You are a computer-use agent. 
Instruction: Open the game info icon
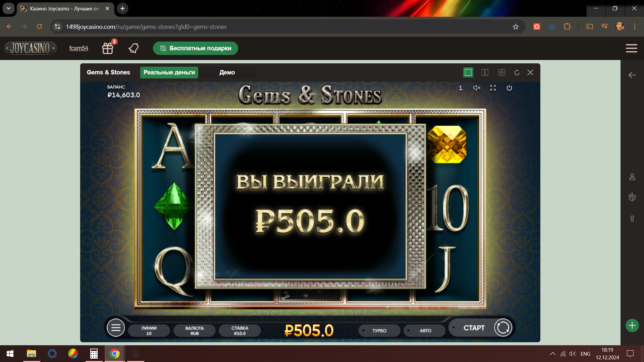coord(461,88)
